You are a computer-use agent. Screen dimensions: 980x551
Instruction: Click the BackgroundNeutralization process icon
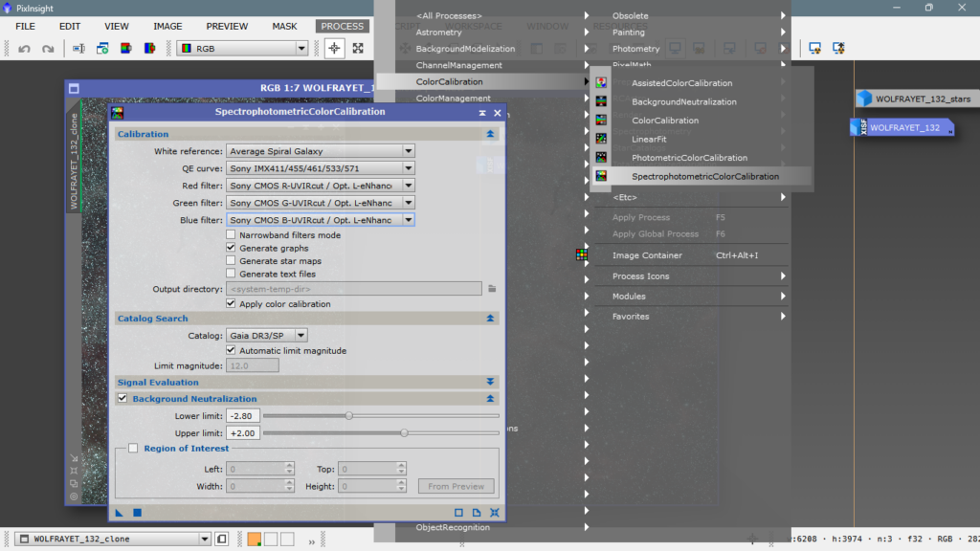click(x=601, y=101)
